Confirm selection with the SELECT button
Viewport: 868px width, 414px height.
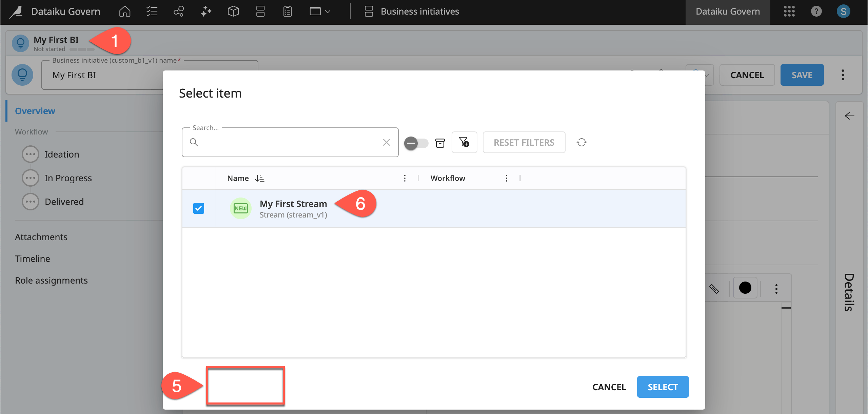pos(663,387)
